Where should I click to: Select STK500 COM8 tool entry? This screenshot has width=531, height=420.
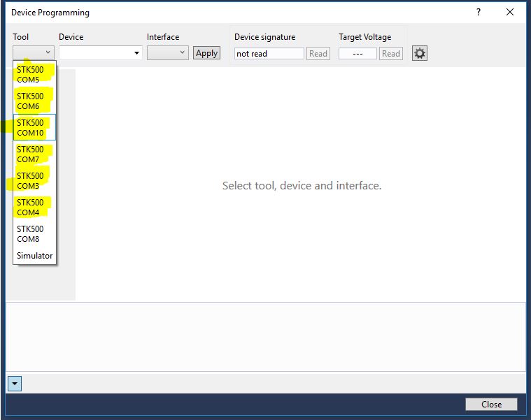click(x=34, y=233)
